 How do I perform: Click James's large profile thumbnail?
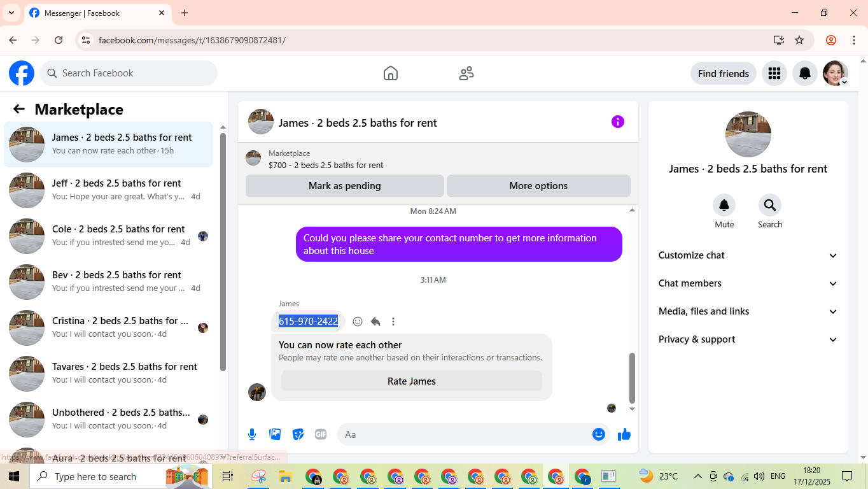click(748, 134)
